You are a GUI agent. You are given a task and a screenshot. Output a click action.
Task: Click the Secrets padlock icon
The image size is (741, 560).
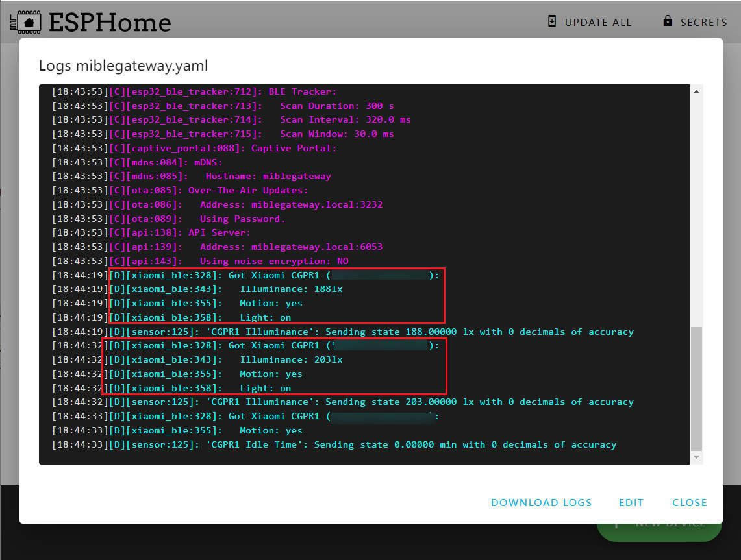tap(667, 21)
